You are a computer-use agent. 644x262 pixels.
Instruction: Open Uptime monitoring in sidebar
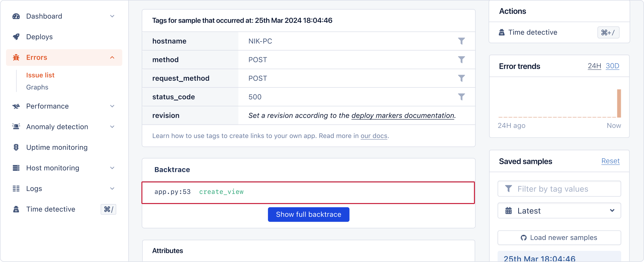pyautogui.click(x=57, y=147)
